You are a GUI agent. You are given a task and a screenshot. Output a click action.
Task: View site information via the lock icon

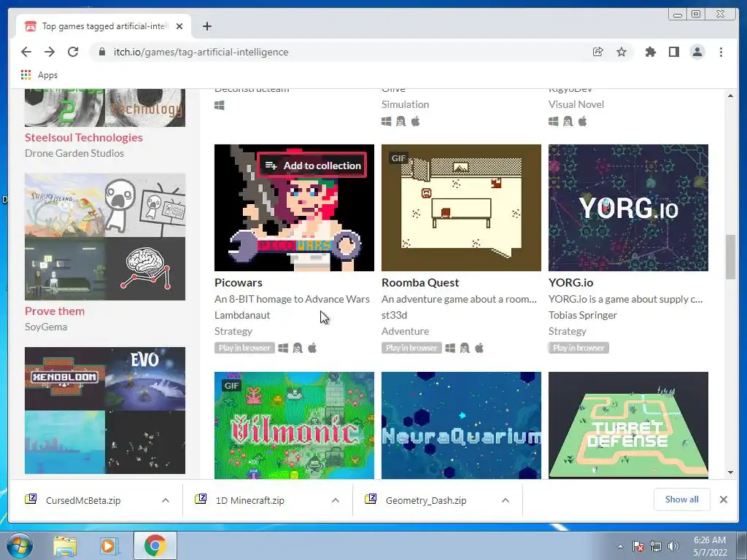(101, 52)
